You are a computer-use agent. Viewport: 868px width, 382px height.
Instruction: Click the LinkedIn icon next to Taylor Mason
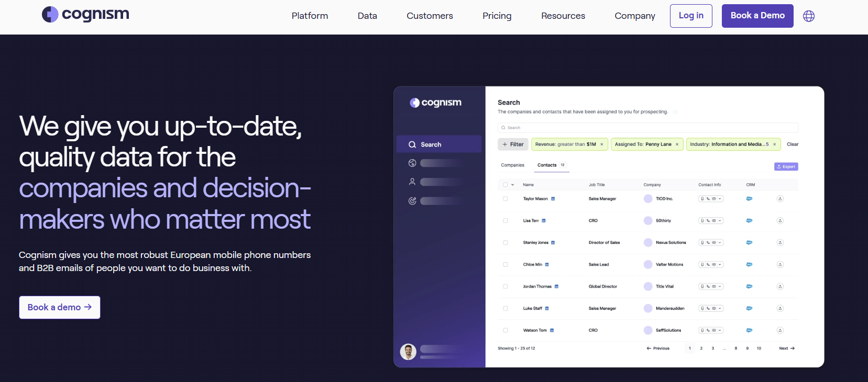pyautogui.click(x=553, y=199)
